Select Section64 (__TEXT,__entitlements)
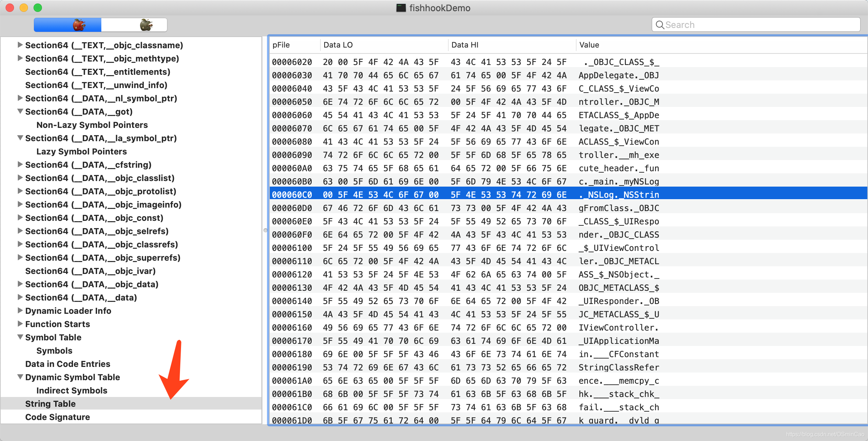Screen dimensions: 868x441 point(98,72)
